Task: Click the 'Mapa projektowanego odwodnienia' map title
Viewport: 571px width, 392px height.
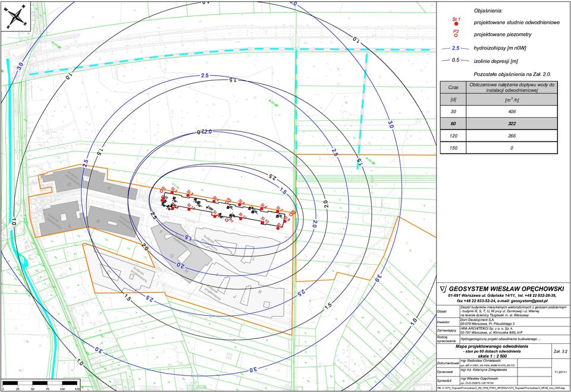Action: pos(492,346)
